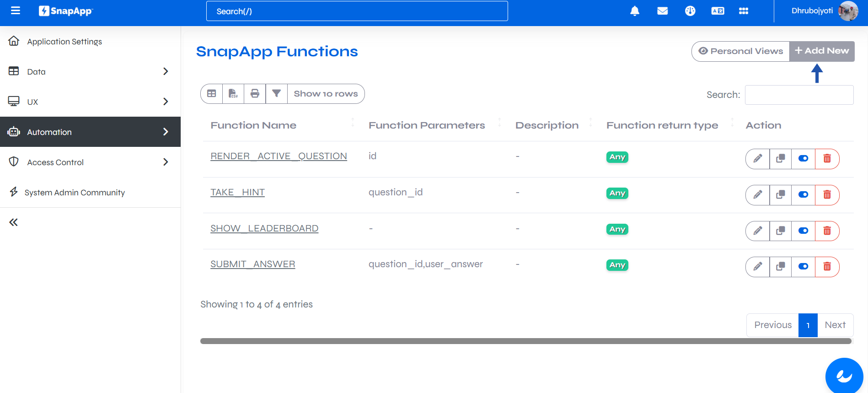Image resolution: width=868 pixels, height=393 pixels.
Task: Edit the SHOW_LEADERBOARD function
Action: (x=758, y=231)
